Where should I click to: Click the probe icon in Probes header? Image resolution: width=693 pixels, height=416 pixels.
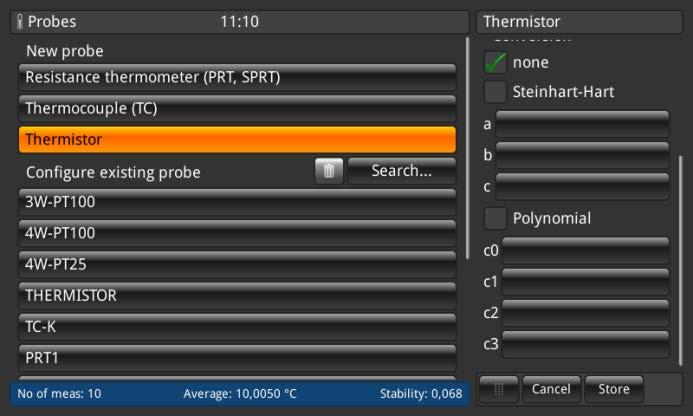20,22
